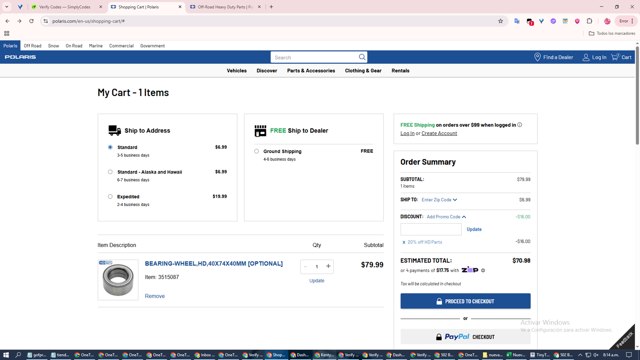640x360 pixels.
Task: Switch to the Marine brand tab
Action: point(96,46)
